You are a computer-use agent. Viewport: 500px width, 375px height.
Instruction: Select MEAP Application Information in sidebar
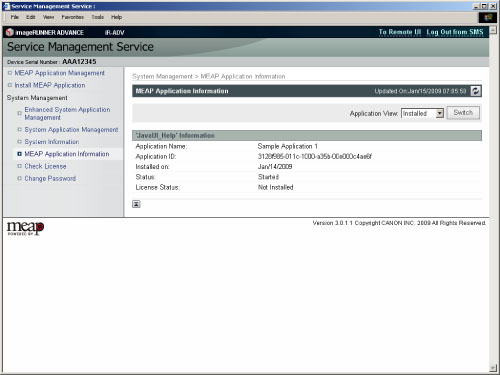67,154
